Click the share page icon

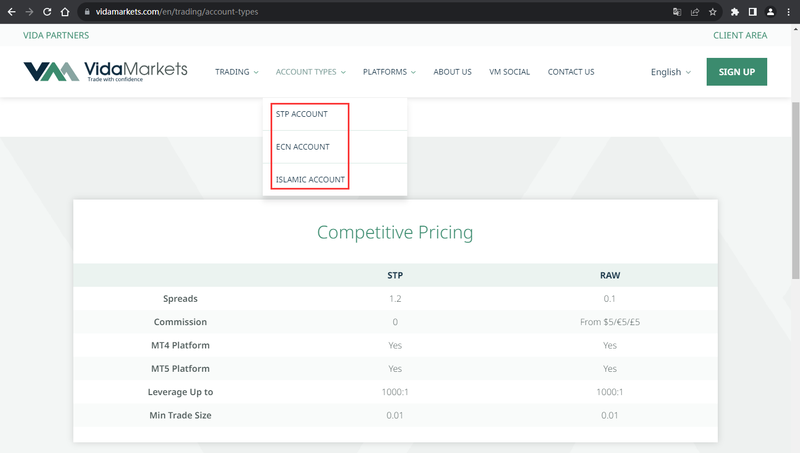(x=695, y=12)
